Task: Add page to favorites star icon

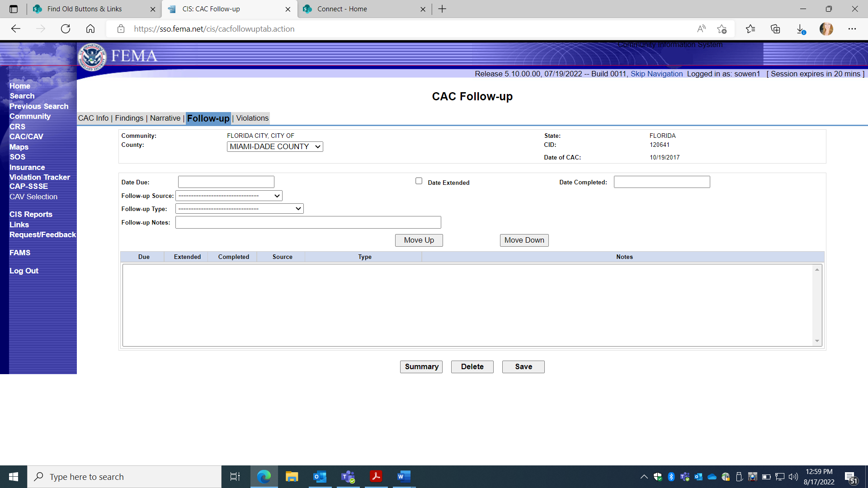Action: [x=722, y=29]
